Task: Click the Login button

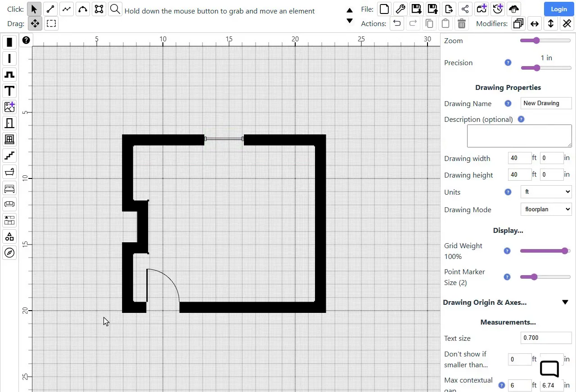Action: 559,9
